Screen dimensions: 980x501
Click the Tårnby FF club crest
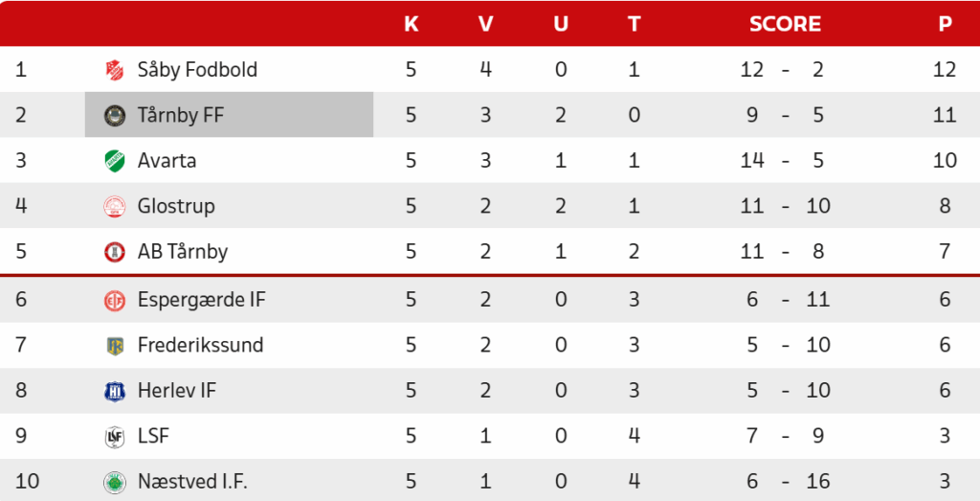(114, 115)
